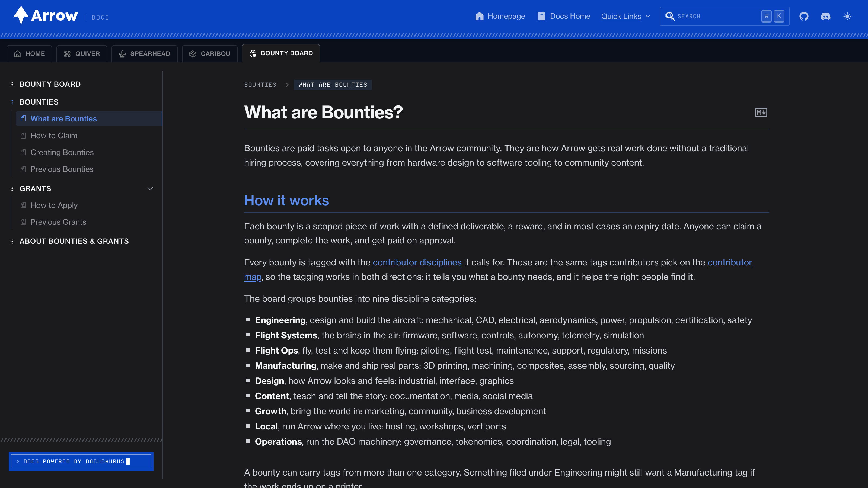
Task: Click the drag handle beside BOUNTIES heading
Action: (x=12, y=102)
